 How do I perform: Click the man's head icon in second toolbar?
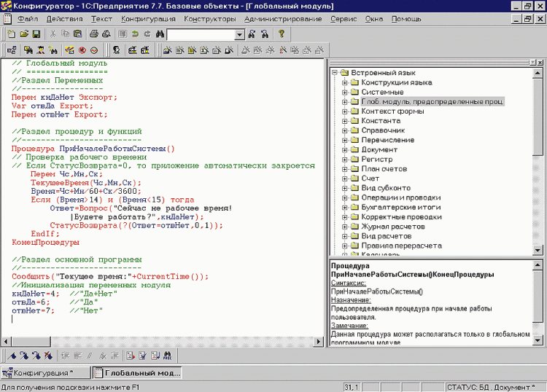pyautogui.click(x=116, y=50)
